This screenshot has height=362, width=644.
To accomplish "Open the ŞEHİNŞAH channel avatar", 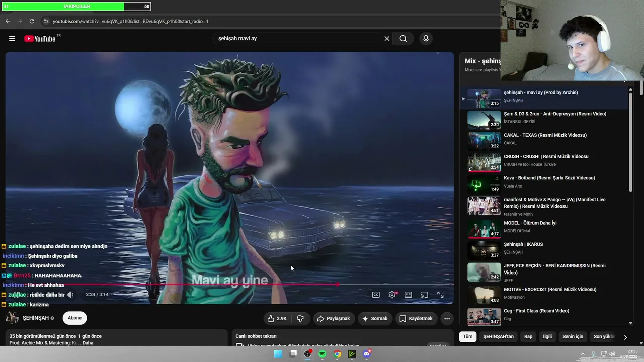I will tap(12, 318).
